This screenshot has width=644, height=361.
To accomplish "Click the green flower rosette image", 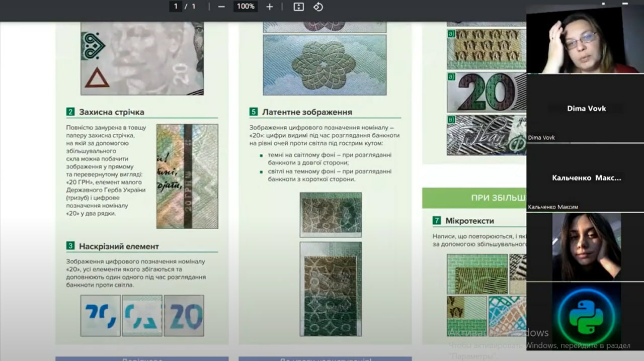I will click(325, 65).
